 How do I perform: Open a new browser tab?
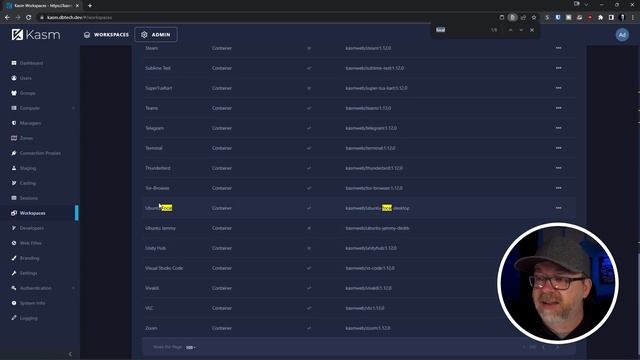(90, 6)
